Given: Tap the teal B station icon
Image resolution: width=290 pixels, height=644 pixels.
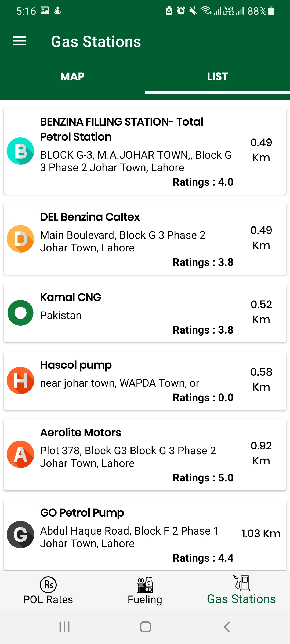Looking at the screenshot, I should [20, 151].
